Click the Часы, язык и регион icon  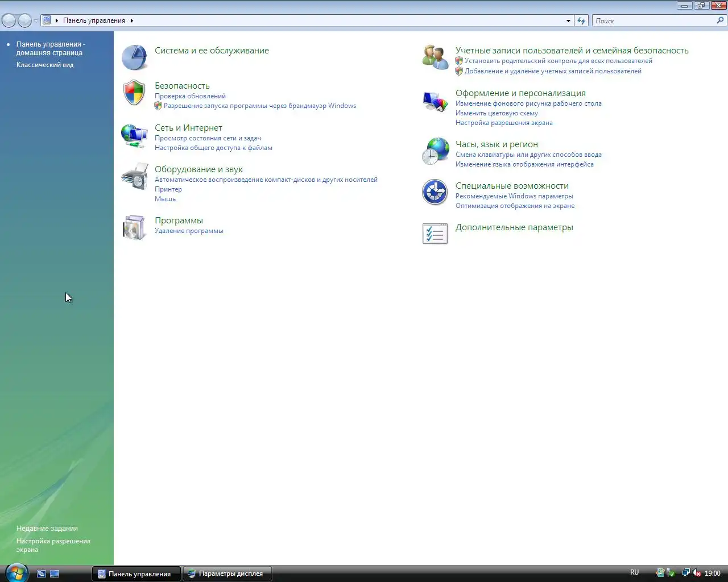pos(435,151)
